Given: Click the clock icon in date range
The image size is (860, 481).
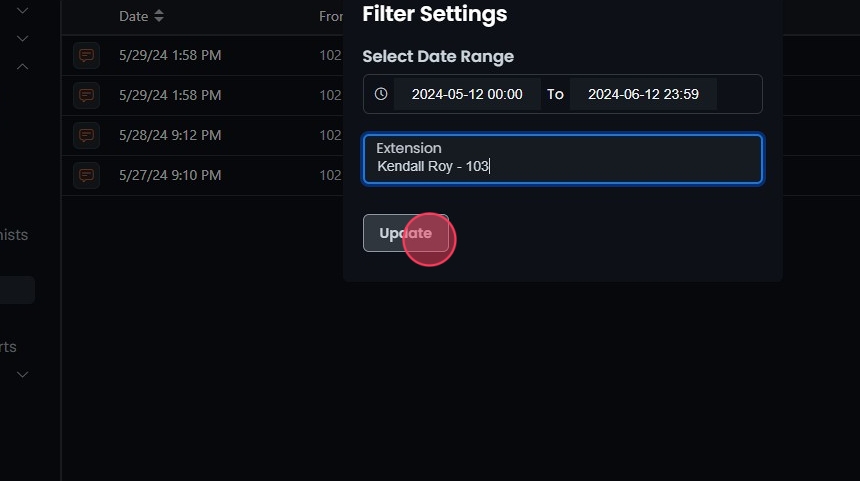Looking at the screenshot, I should point(381,94).
